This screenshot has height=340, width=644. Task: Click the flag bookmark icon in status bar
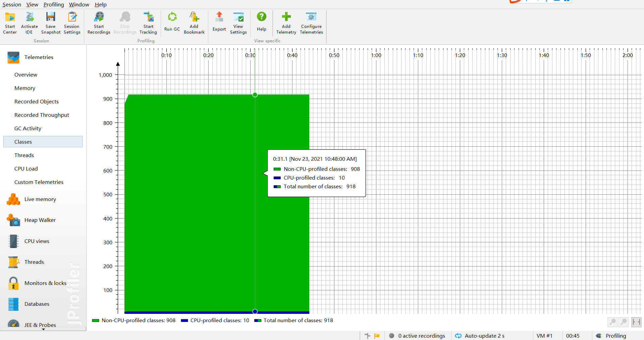pos(377,336)
